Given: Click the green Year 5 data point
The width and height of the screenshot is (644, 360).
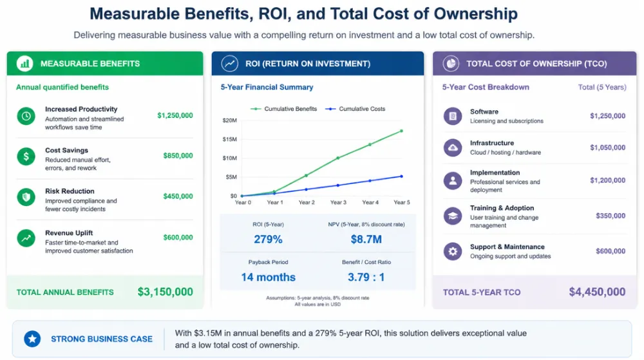Looking at the screenshot, I should [x=401, y=131].
